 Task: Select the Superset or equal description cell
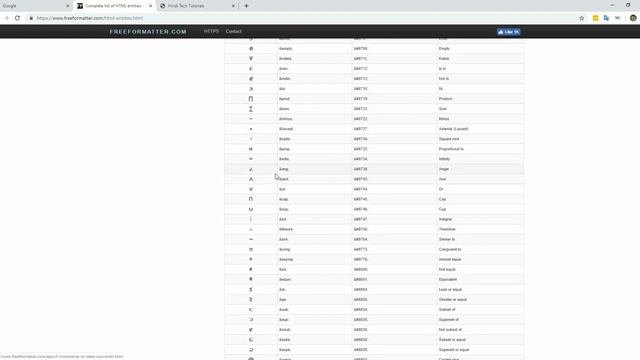480,350
